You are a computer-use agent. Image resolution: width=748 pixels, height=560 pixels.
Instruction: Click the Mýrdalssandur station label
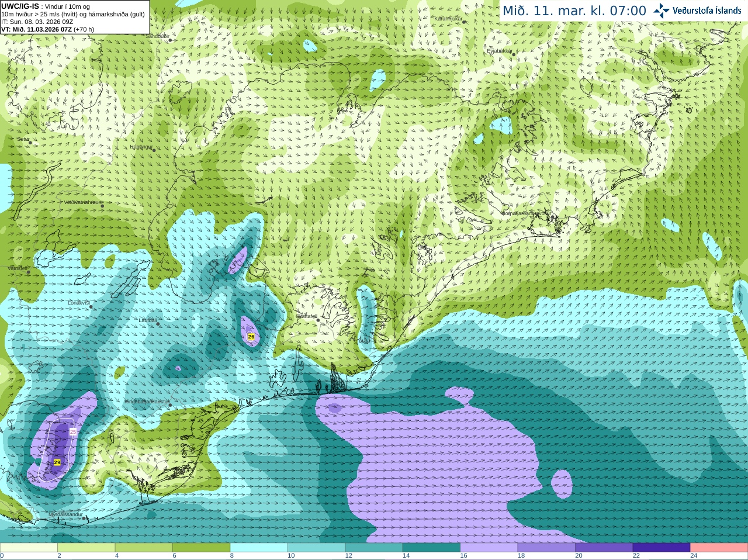click(x=65, y=514)
